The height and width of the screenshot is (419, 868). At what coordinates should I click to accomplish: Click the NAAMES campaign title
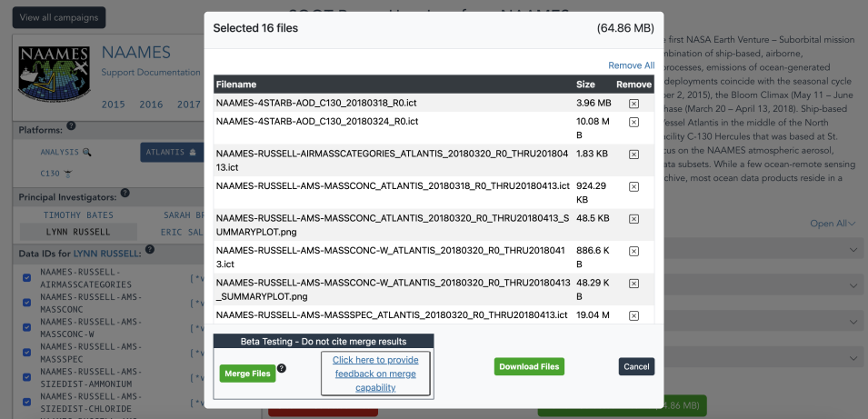pos(136,53)
